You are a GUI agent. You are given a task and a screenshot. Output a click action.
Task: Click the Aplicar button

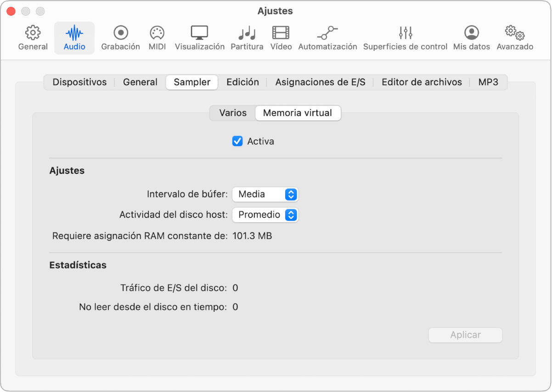465,335
